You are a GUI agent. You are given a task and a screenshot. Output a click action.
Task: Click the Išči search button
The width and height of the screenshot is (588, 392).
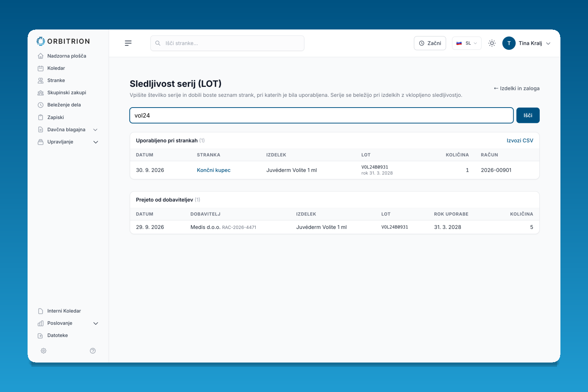pos(528,115)
